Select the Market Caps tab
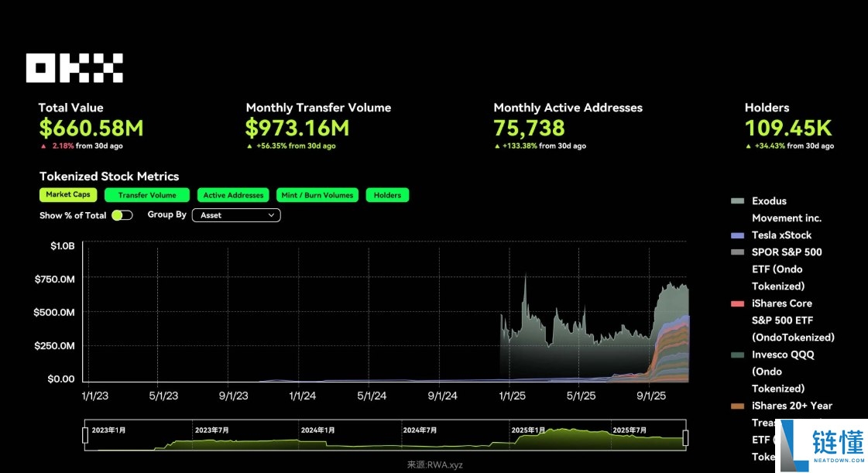The image size is (868, 473). pos(68,195)
